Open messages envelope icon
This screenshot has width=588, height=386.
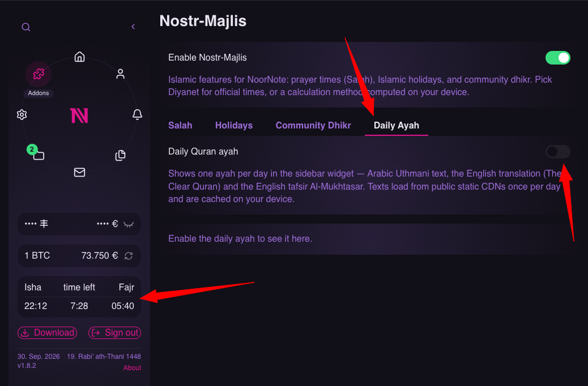(79, 173)
